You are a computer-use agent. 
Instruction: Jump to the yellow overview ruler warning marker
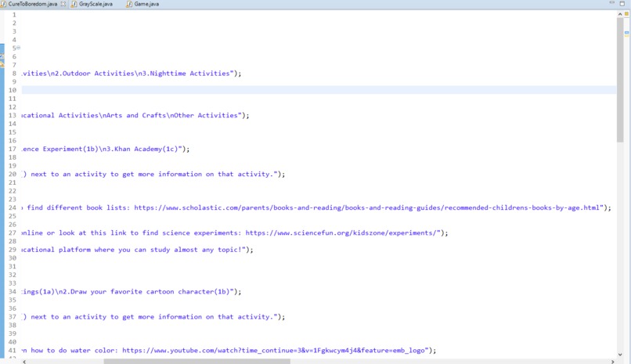click(x=626, y=36)
